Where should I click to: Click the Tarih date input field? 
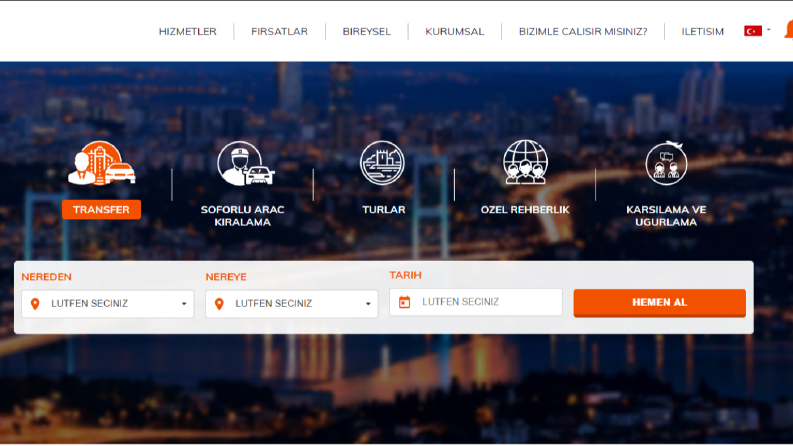click(x=476, y=302)
